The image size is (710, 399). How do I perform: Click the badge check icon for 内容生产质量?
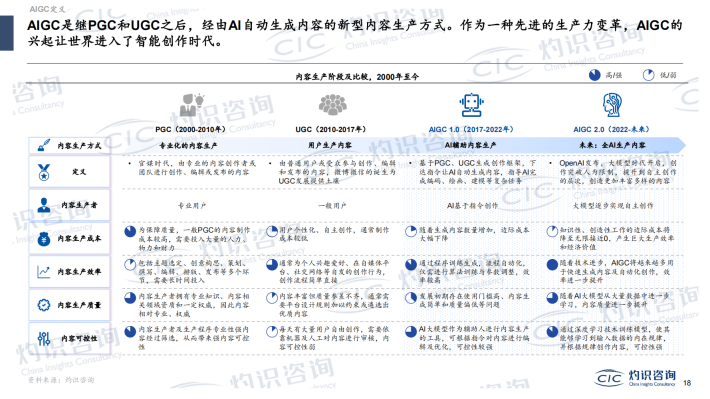tap(44, 305)
